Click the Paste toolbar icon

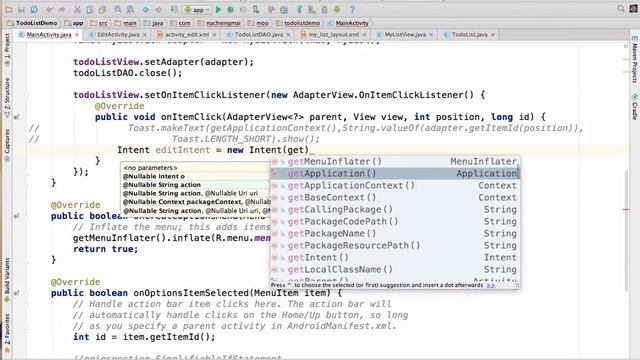(102, 9)
